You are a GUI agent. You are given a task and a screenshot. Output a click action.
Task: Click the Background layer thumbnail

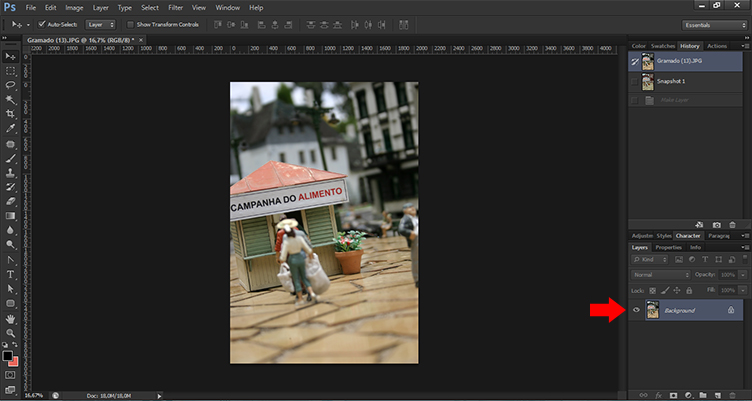(653, 311)
